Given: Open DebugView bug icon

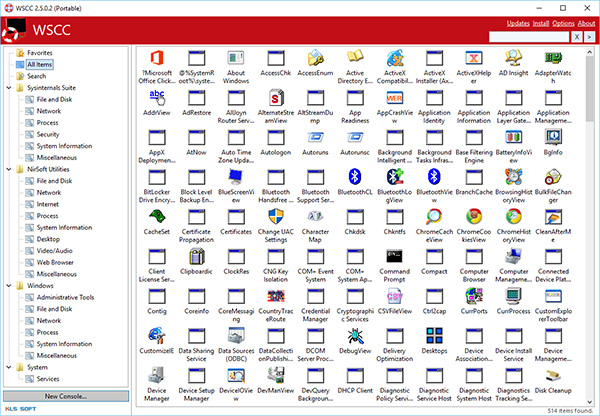Looking at the screenshot, I should tap(355, 336).
